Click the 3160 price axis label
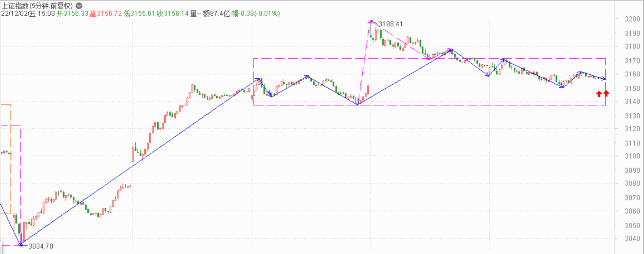 tap(632, 74)
